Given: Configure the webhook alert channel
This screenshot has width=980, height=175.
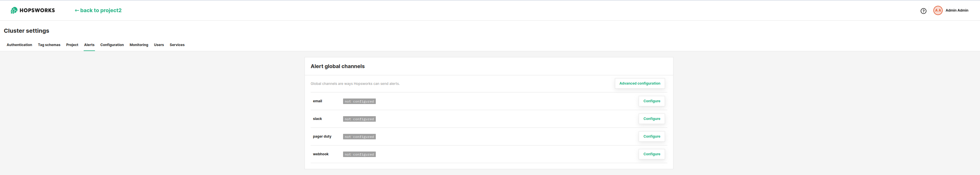Looking at the screenshot, I should tap(652, 154).
